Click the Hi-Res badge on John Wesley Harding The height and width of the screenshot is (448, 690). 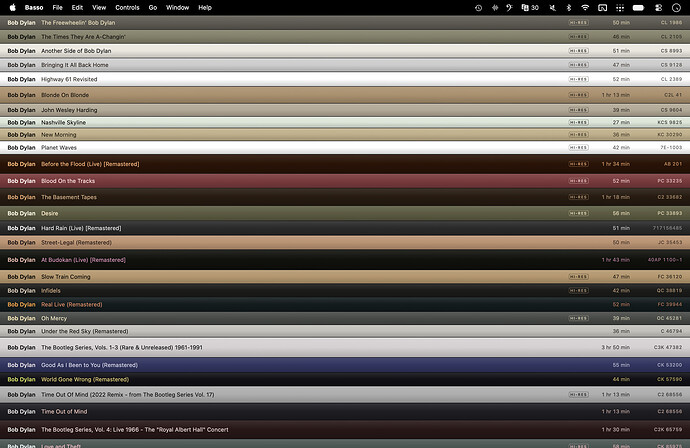578,110
